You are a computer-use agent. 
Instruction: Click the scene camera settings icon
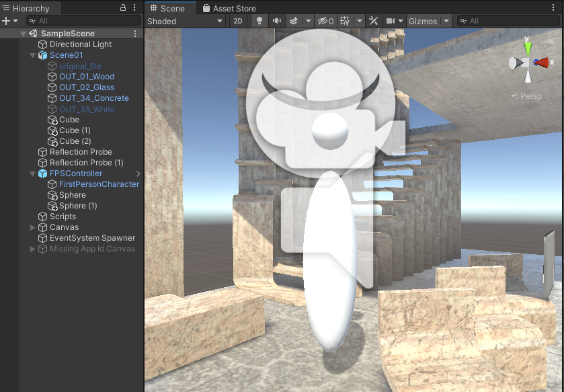390,21
